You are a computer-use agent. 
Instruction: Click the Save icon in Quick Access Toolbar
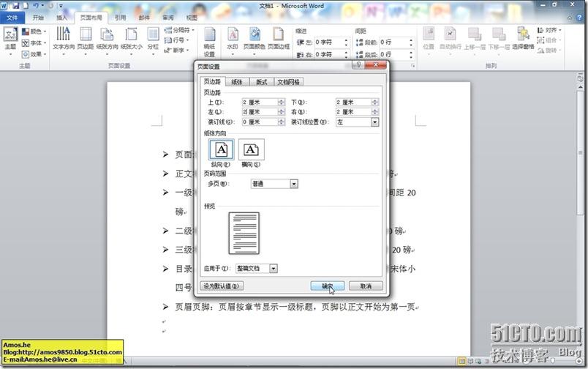tap(16, 6)
